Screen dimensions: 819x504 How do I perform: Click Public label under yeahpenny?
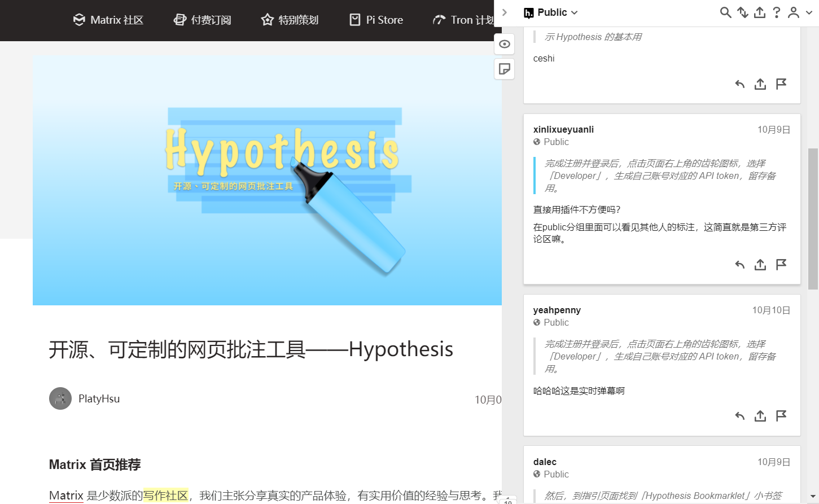556,322
